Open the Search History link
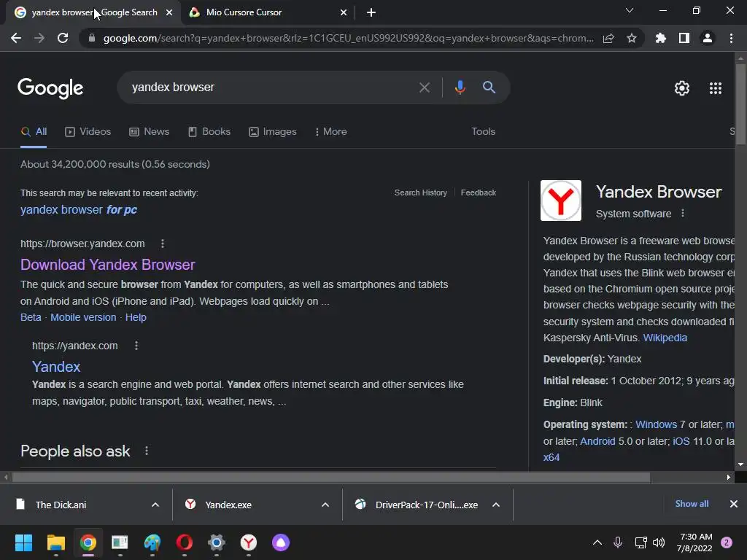Viewport: 747px width, 560px height. click(x=421, y=192)
